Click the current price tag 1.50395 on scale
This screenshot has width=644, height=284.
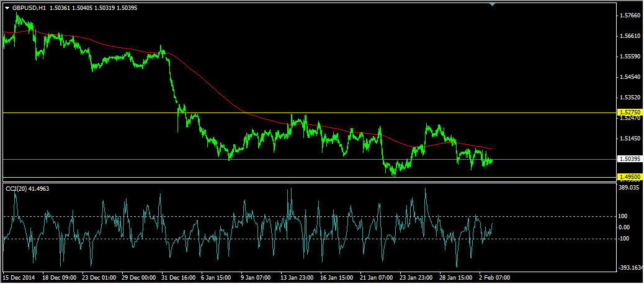click(x=630, y=159)
